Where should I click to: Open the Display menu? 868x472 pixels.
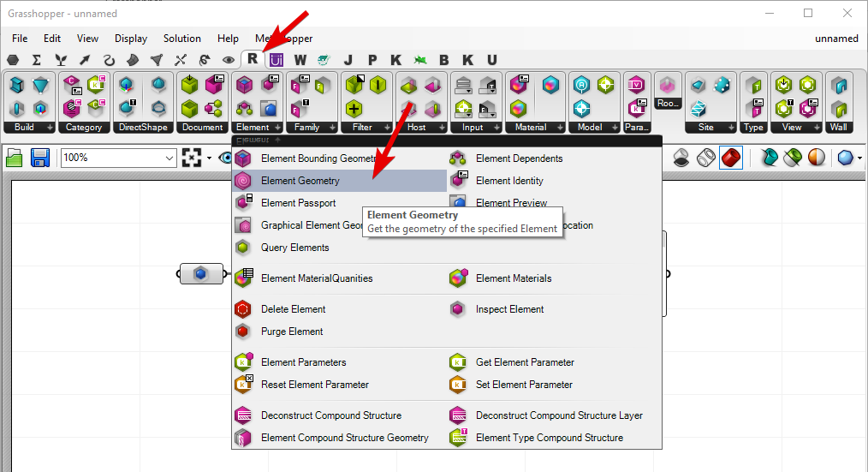tap(131, 39)
